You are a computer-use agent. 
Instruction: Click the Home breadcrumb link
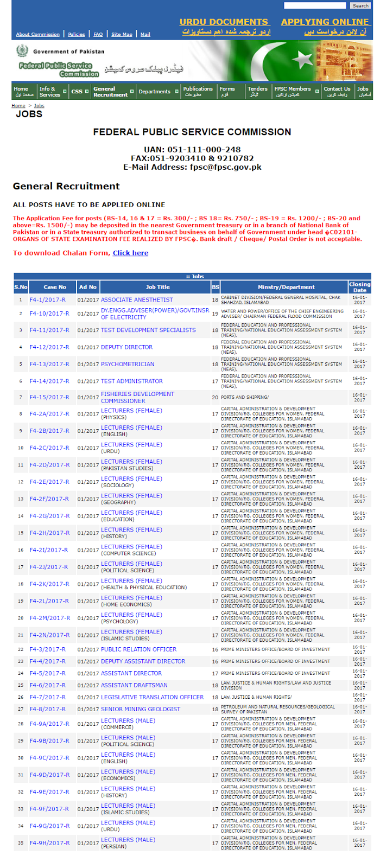18,106
